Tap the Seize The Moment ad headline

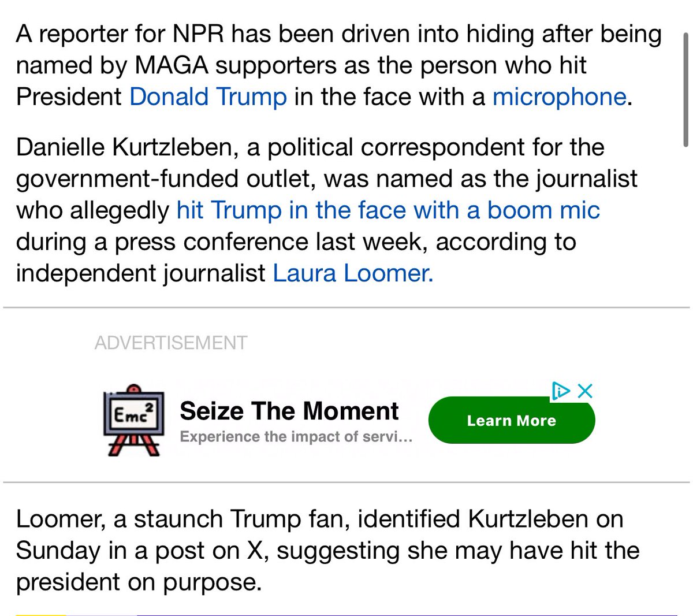(x=289, y=411)
